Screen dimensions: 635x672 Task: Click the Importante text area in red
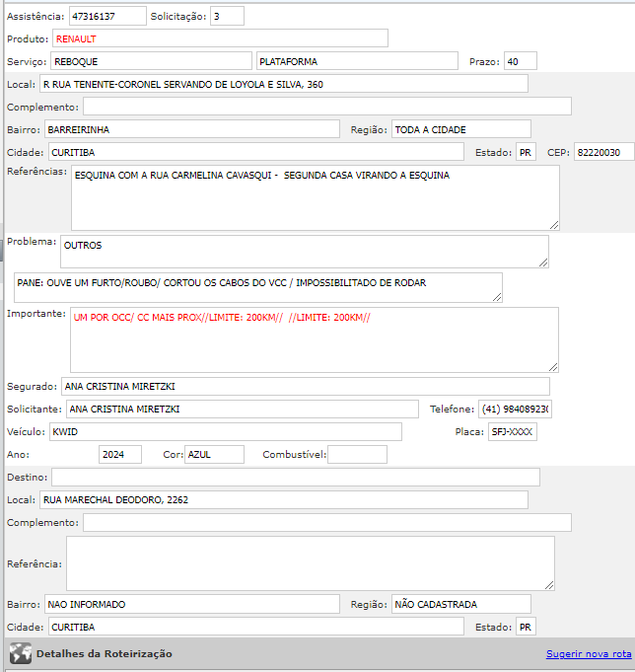(x=315, y=339)
